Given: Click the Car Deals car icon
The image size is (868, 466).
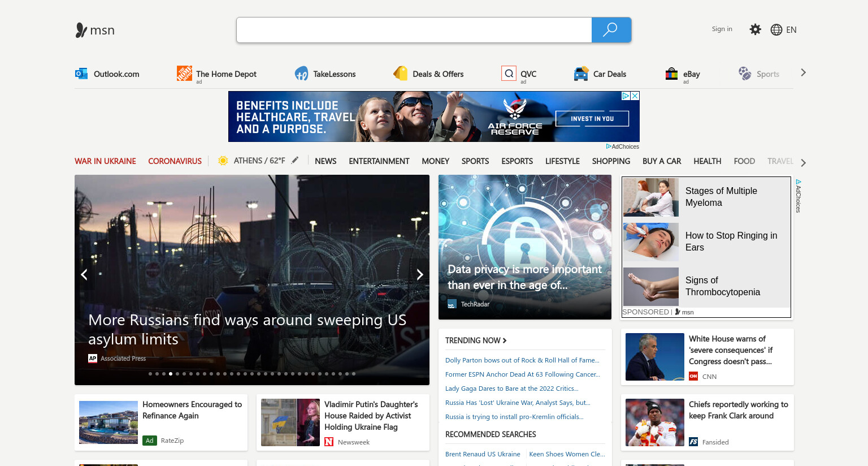Looking at the screenshot, I should pyautogui.click(x=581, y=74).
